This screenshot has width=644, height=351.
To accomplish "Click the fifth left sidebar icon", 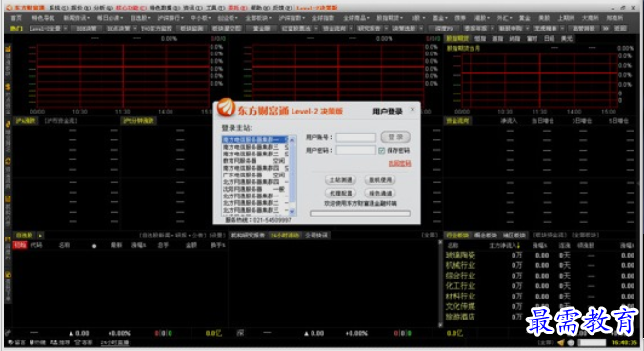I will (8, 199).
